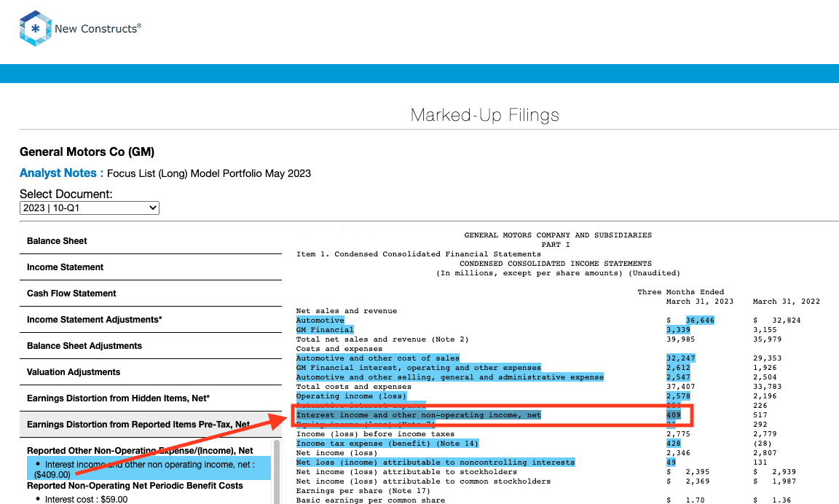Collapse Earnings Distortion from Reported Items Pre-Tax
The image size is (839, 504).
pyautogui.click(x=150, y=425)
